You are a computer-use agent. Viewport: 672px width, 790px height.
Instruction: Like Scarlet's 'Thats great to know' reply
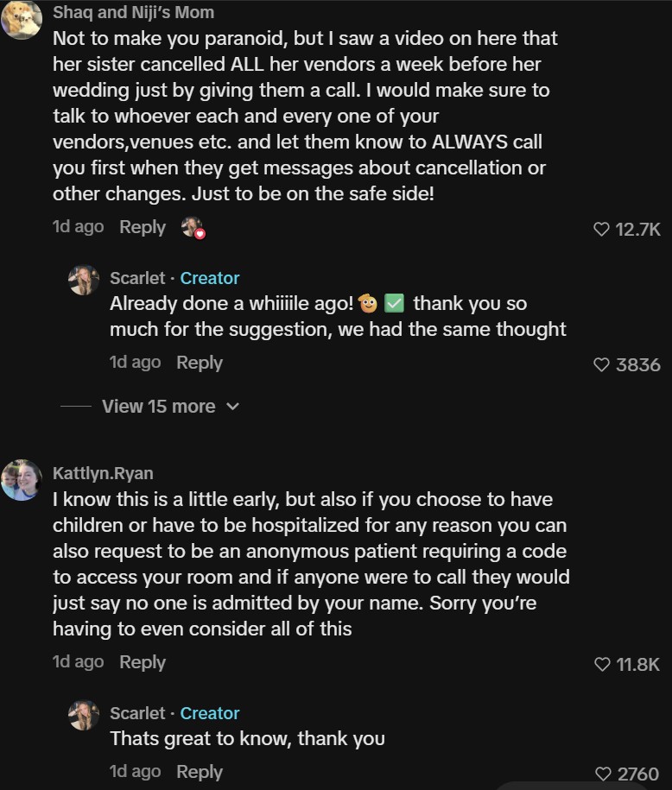[604, 774]
